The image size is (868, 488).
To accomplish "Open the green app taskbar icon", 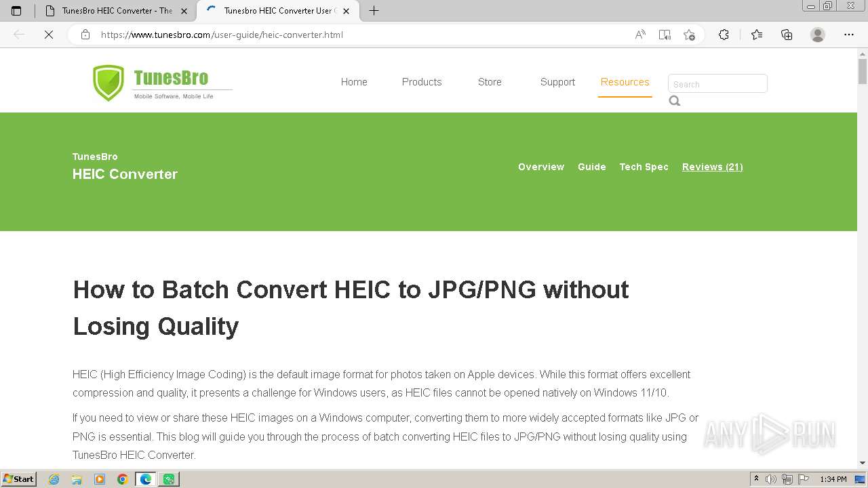I will [169, 479].
